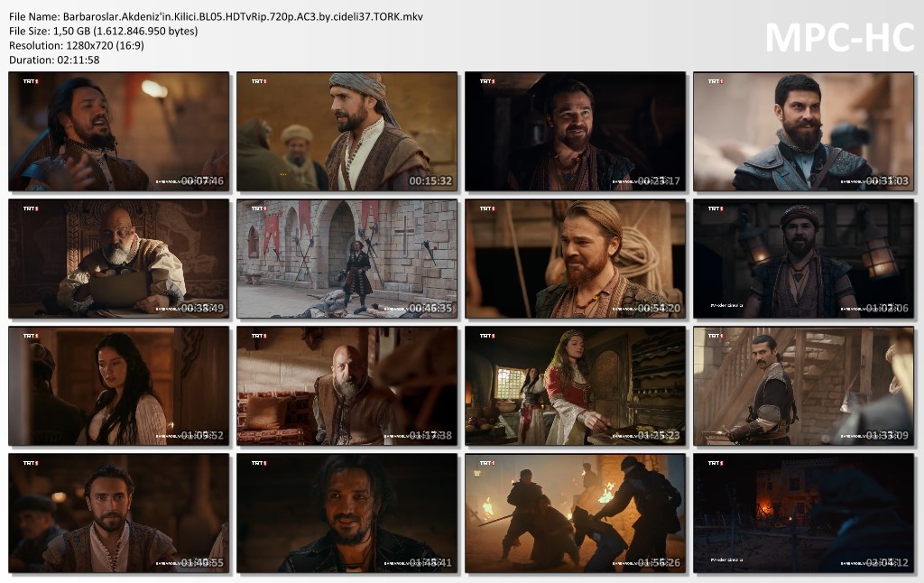Select the lantern scene thumbnail at 01:02:06
The image size is (924, 583).
pyautogui.click(x=803, y=259)
